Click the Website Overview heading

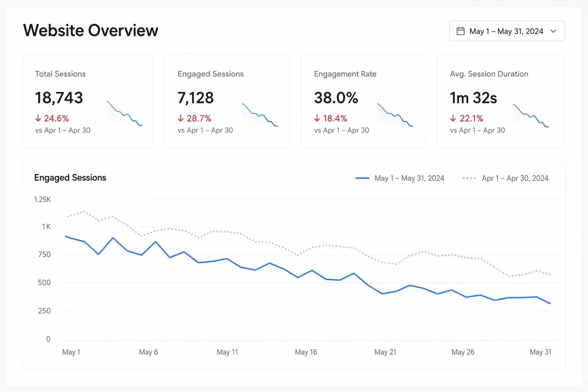pos(91,30)
